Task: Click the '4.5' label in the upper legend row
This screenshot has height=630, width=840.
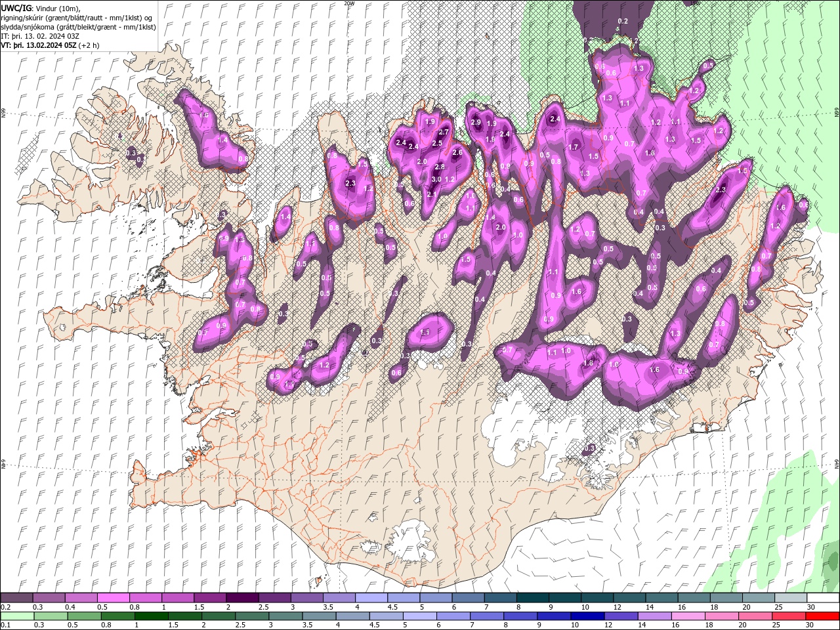Action: [x=392, y=607]
